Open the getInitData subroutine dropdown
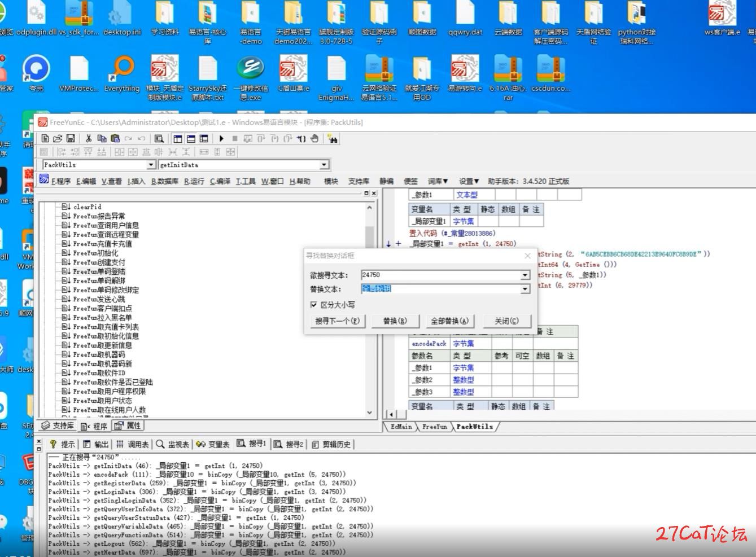 324,165
